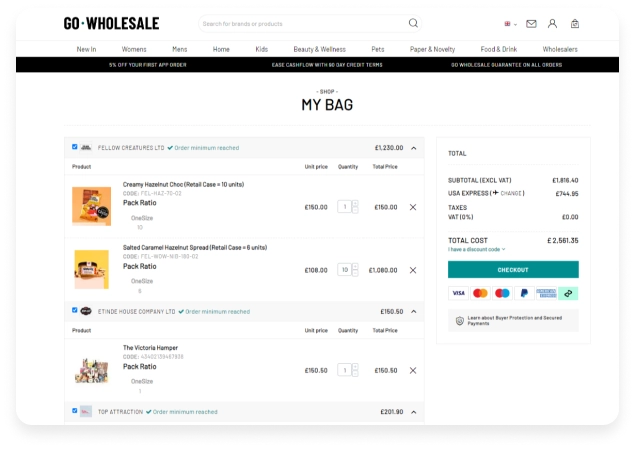Click the Buyer Protection shield icon

[459, 321]
